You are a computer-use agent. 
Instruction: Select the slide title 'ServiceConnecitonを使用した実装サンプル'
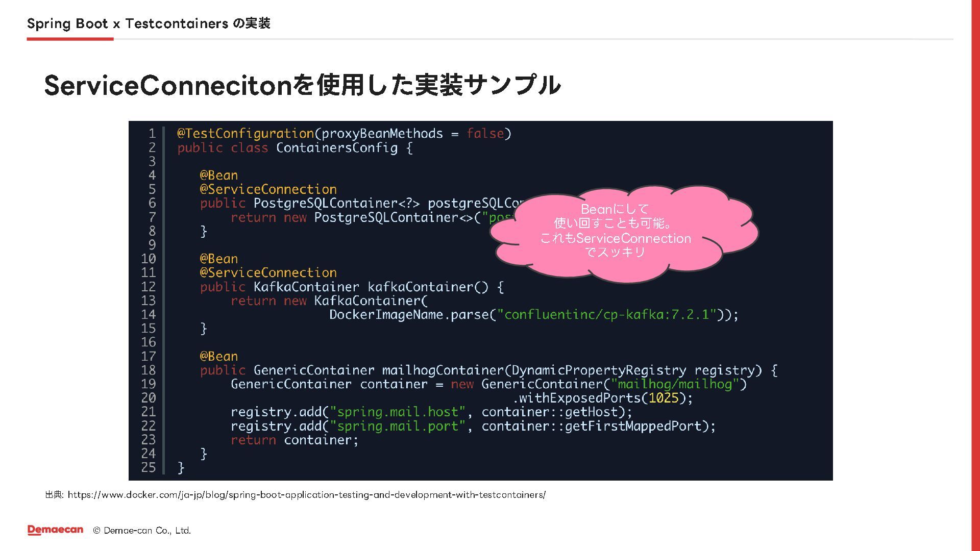pos(303,85)
